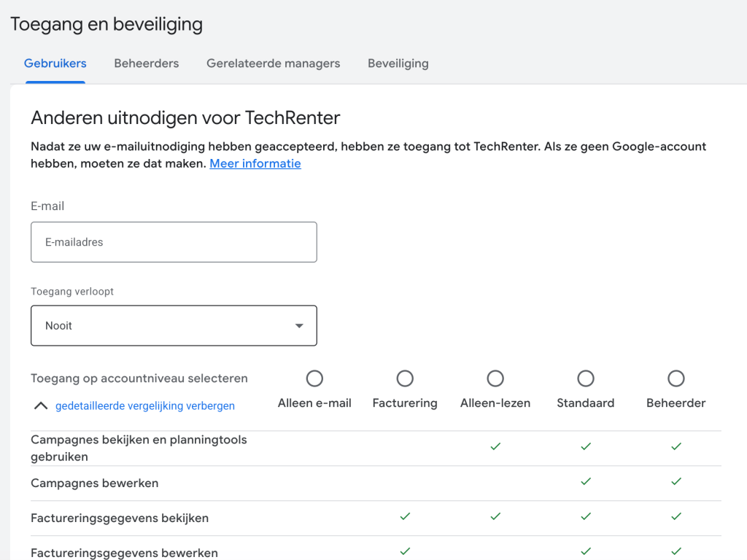The width and height of the screenshot is (747, 560).
Task: Follow the Meer informatie link
Action: coord(255,164)
